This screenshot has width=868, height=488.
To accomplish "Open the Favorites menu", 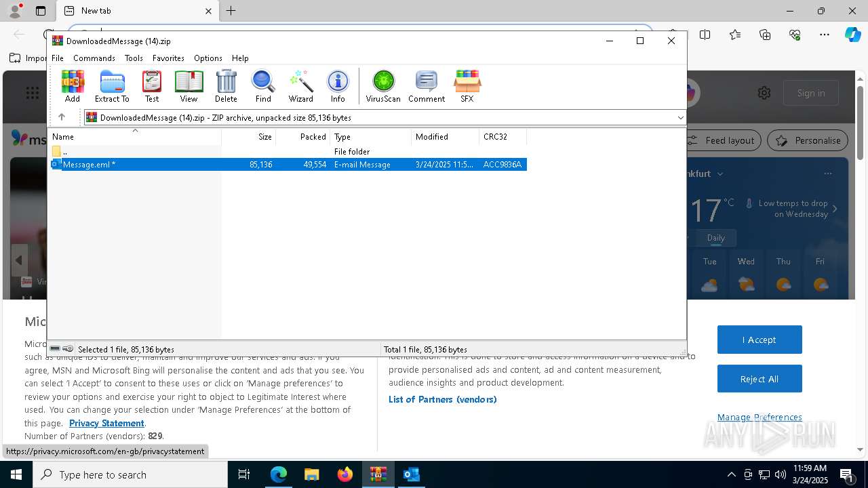I will coord(168,58).
